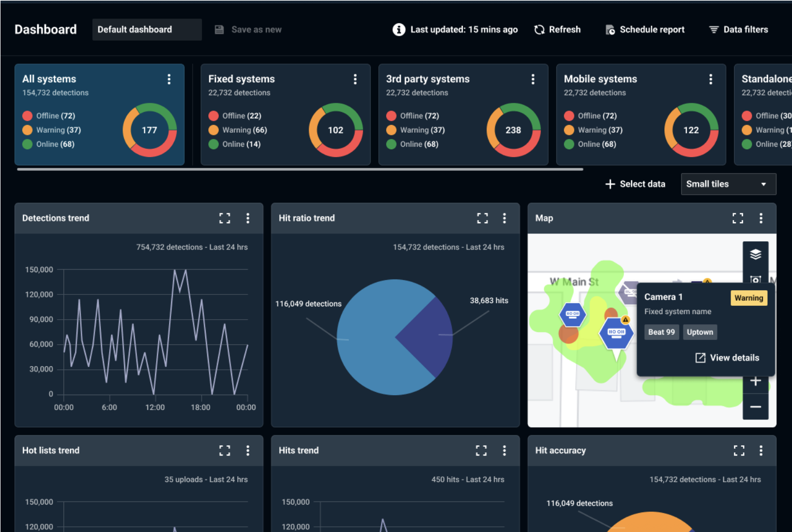
Task: Click the Dashboard page title
Action: (45, 29)
